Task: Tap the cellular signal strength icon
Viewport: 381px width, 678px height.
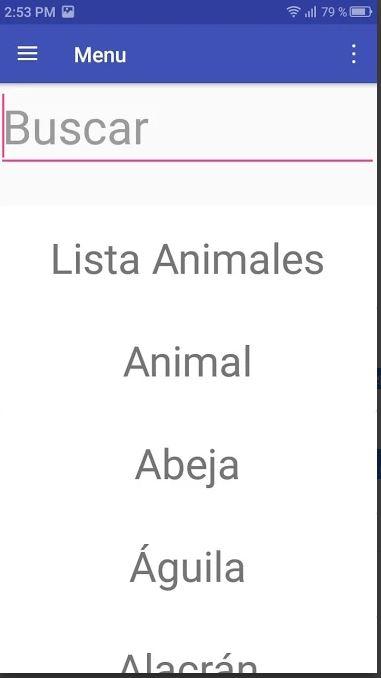Action: (311, 12)
